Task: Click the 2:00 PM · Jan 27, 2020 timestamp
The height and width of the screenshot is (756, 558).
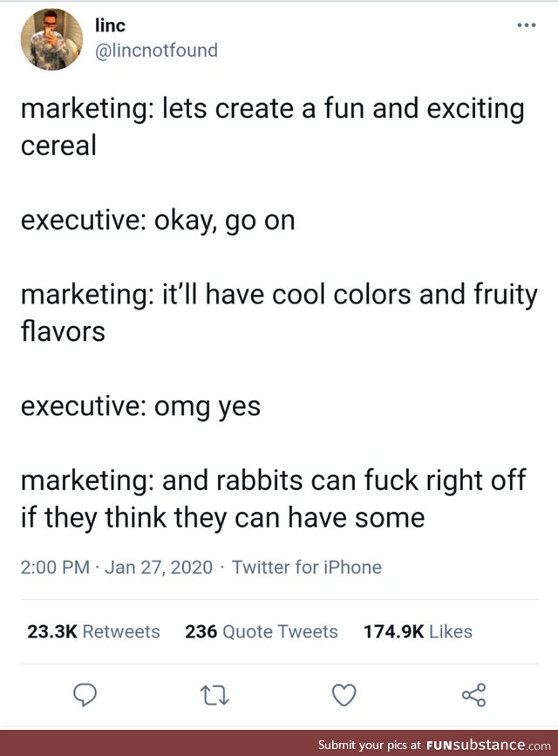Action: click(x=116, y=568)
